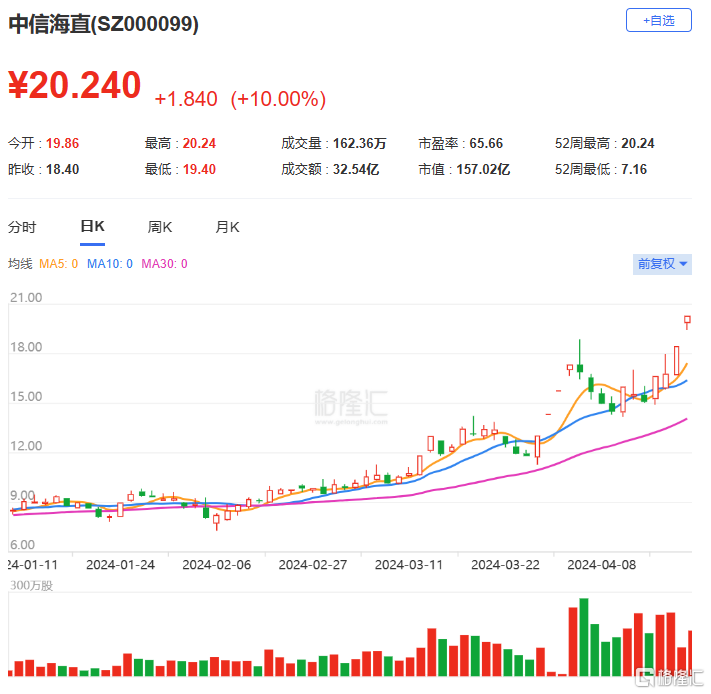Click the 市盈率 value 65.66
Screen dimensions: 711x694
486,143
